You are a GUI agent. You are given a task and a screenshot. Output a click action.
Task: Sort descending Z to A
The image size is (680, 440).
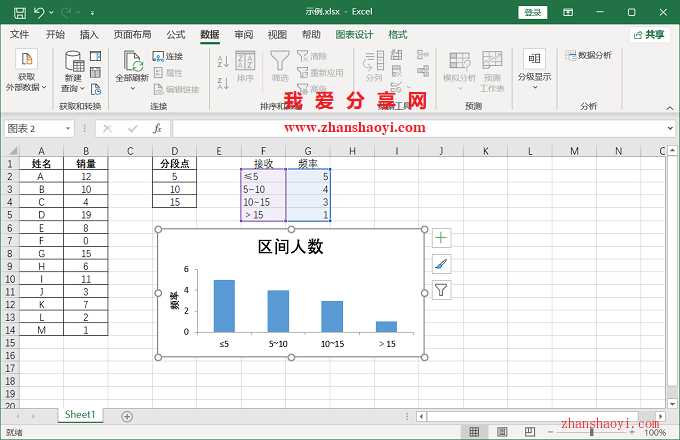pyautogui.click(x=223, y=83)
